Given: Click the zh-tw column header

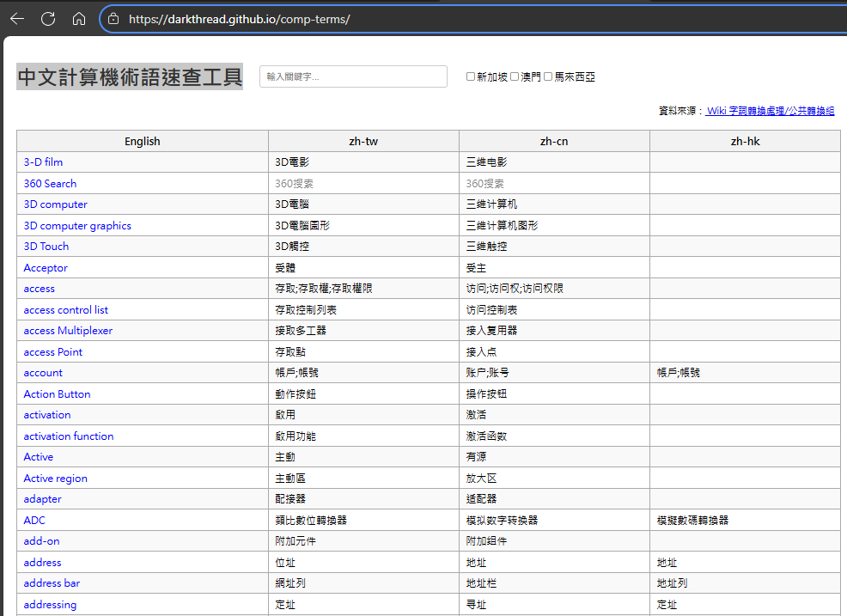Looking at the screenshot, I should pos(363,142).
